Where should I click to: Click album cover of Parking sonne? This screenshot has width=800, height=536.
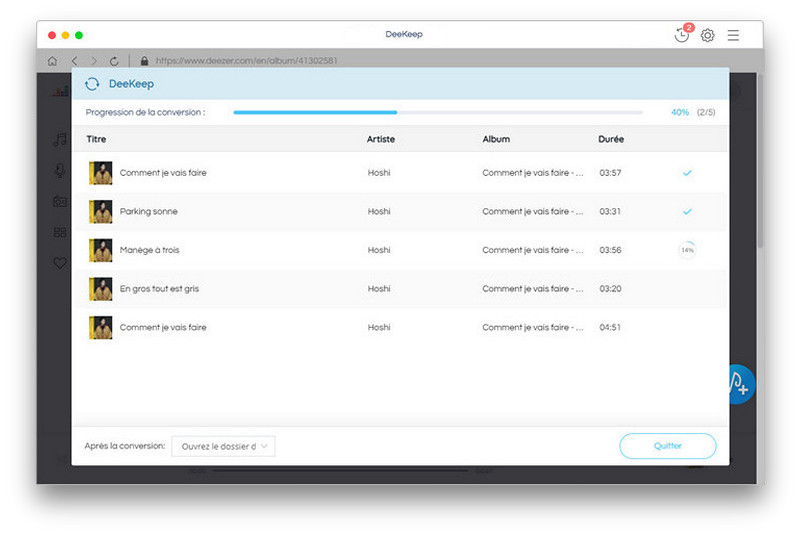click(101, 212)
